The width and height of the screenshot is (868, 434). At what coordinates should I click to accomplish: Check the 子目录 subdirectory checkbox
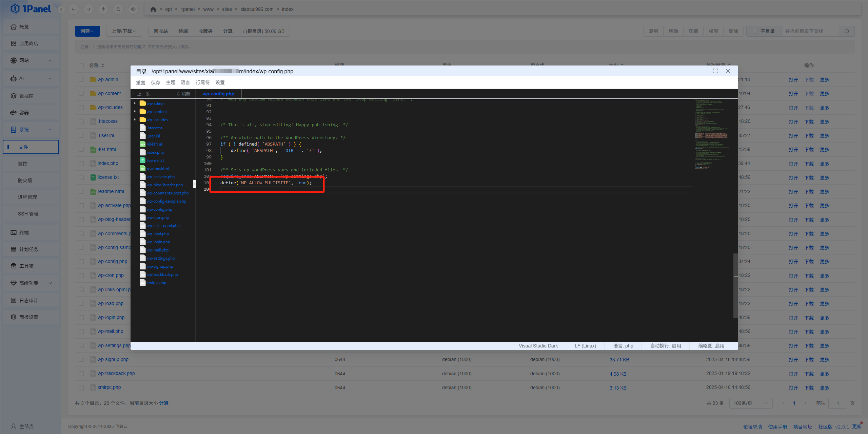click(x=755, y=31)
